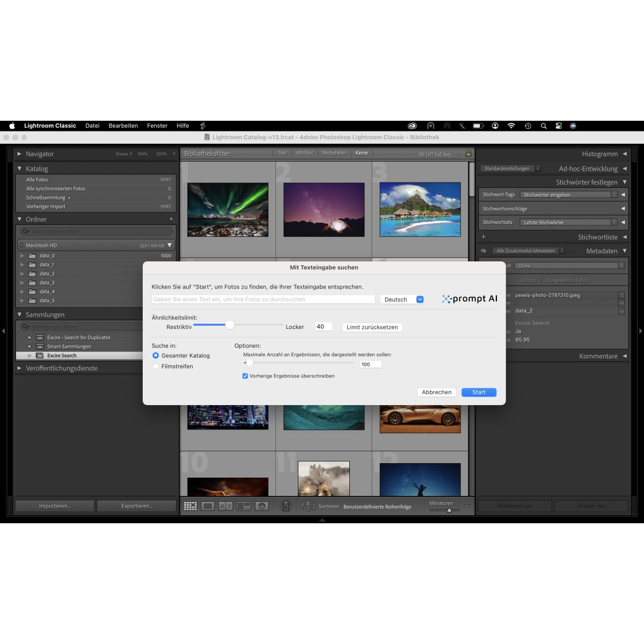Collapse the Sammlungen panel
Image resolution: width=644 pixels, height=644 pixels.
[20, 314]
